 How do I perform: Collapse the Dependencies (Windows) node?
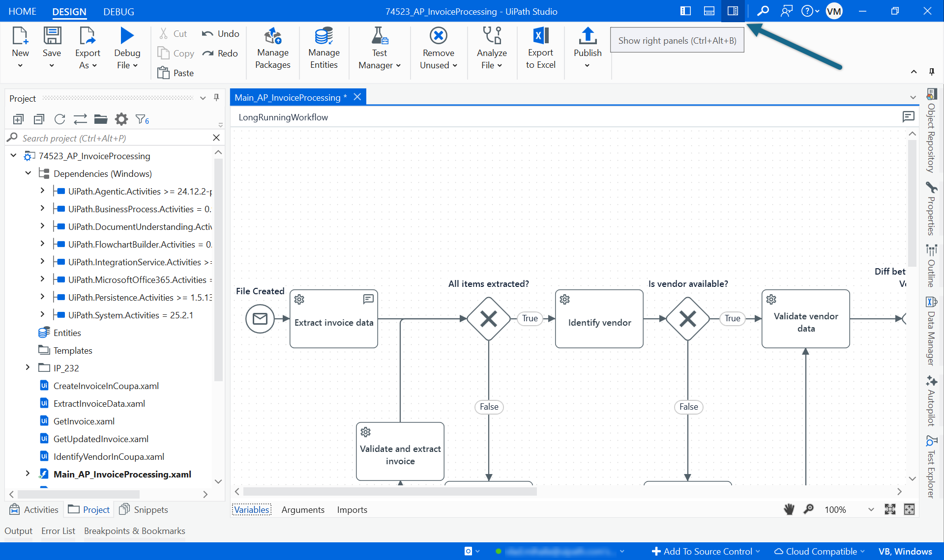tap(28, 173)
